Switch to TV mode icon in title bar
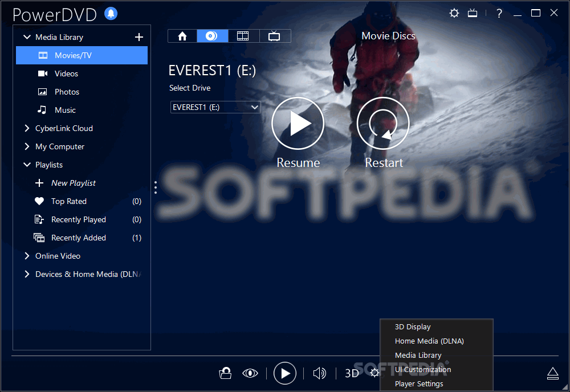 [x=473, y=14]
